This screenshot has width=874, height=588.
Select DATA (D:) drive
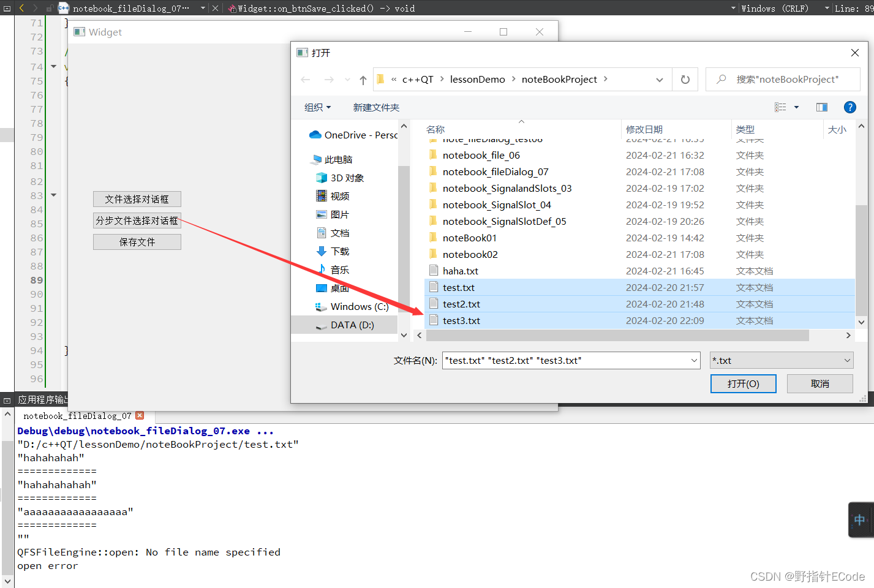pos(345,325)
